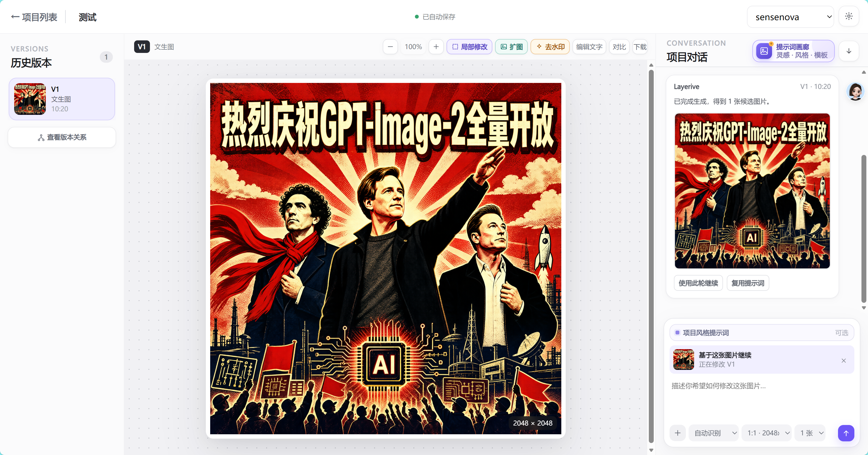Click the 对比 button
Screen dimensions: 868x455
[x=619, y=47]
